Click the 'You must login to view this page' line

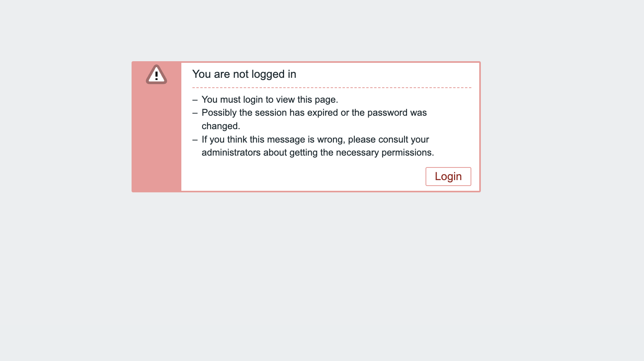point(270,100)
